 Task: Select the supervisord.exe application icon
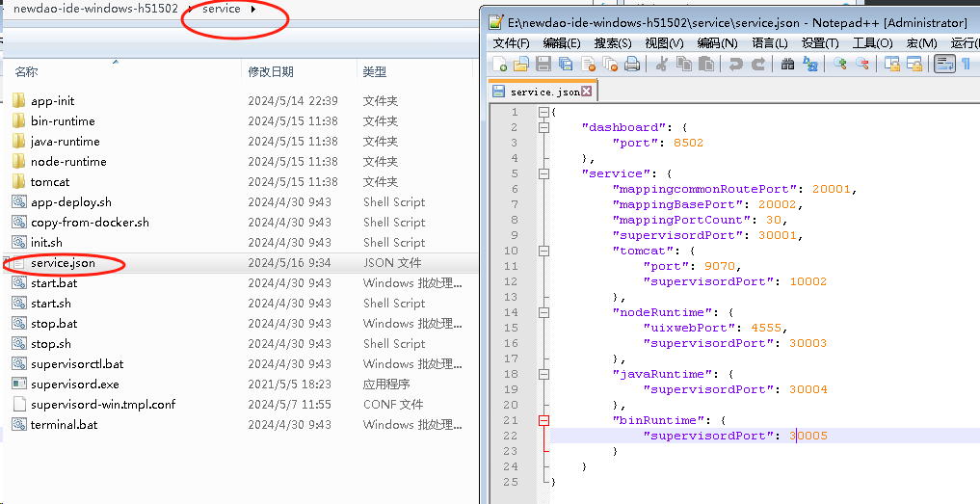point(19,384)
